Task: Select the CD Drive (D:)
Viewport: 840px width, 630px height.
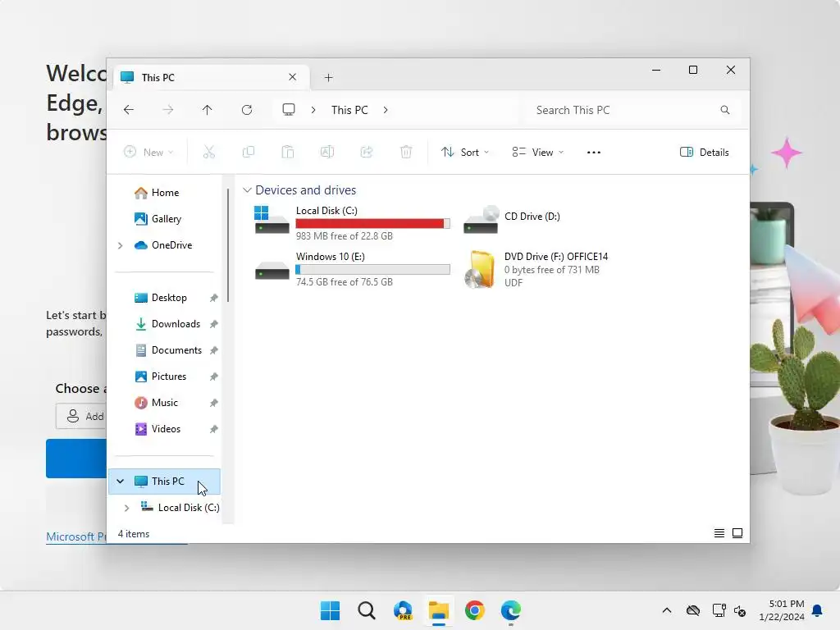Action: click(x=512, y=218)
